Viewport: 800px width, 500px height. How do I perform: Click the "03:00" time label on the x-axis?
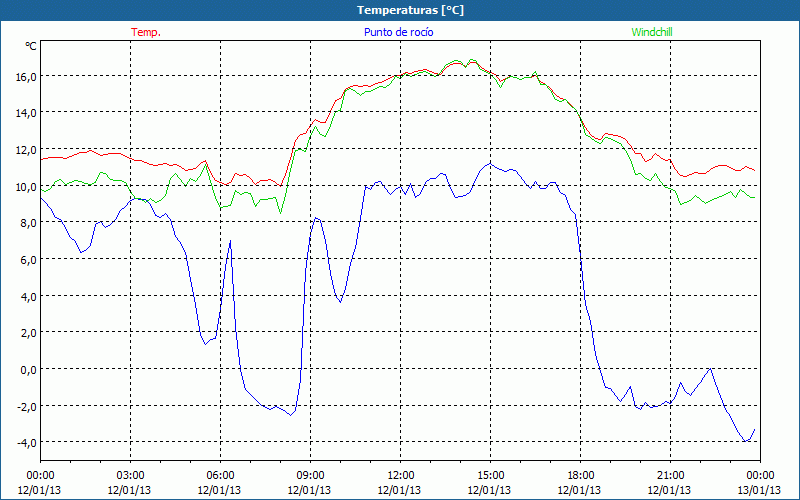pos(130,476)
